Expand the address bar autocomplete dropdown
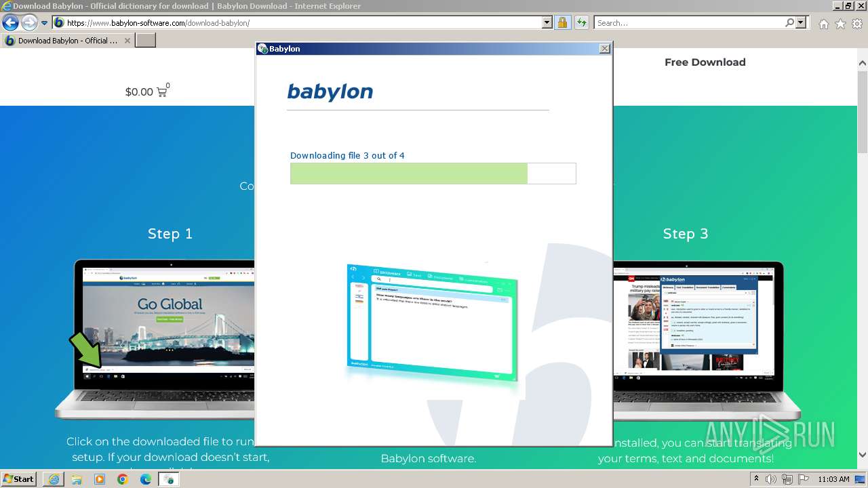This screenshot has height=488, width=868. click(547, 22)
